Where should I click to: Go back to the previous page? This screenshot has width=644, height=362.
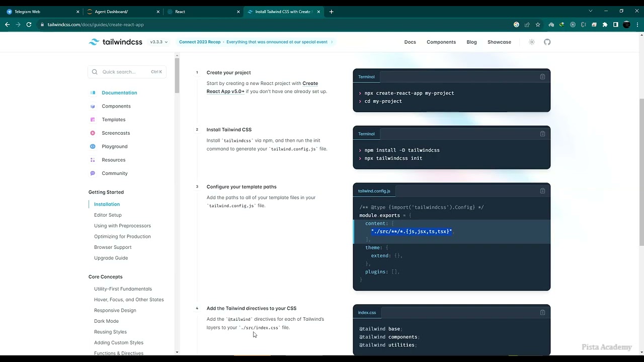(7, 25)
